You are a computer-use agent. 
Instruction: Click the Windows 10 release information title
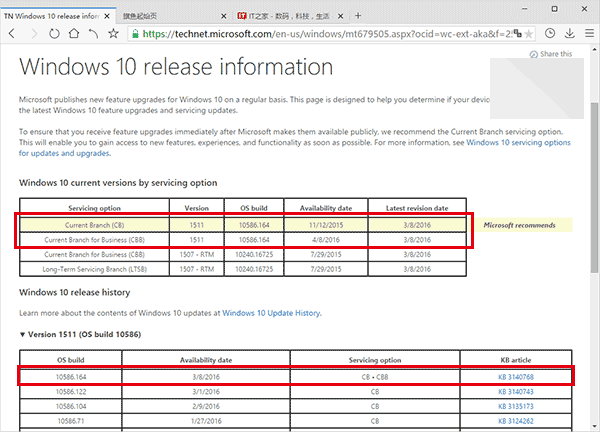tap(176, 67)
